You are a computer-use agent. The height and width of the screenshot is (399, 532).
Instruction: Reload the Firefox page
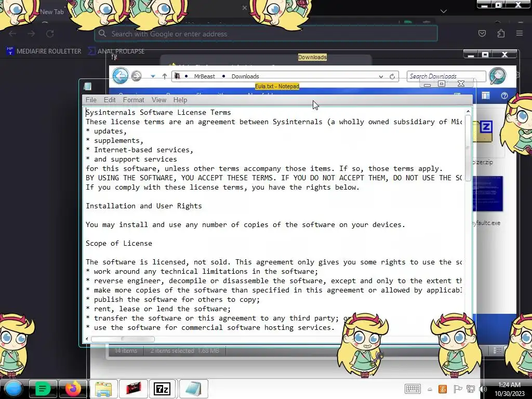(50, 34)
